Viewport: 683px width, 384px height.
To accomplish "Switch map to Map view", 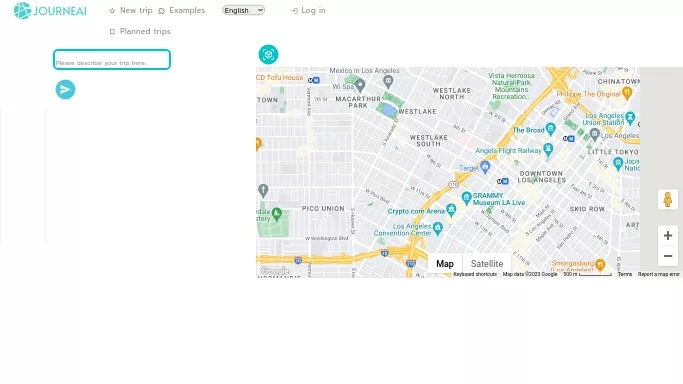I will pos(445,264).
